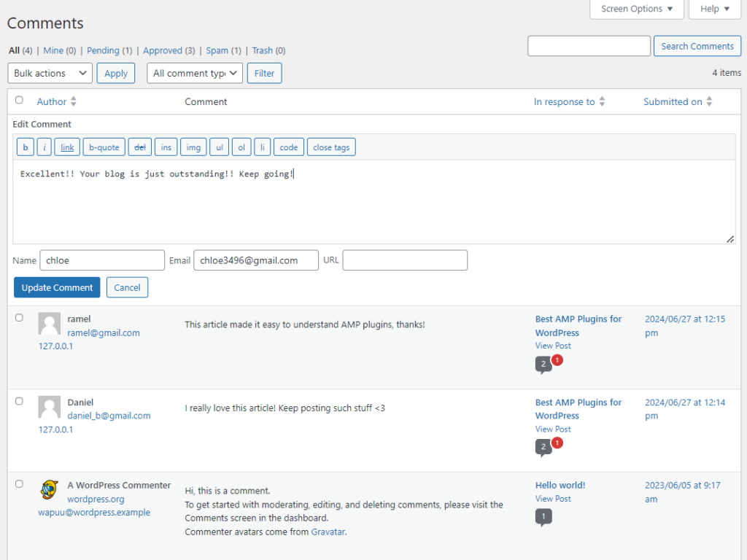Open the comment count bubble on Daniel's row
747x560 pixels.
543,447
